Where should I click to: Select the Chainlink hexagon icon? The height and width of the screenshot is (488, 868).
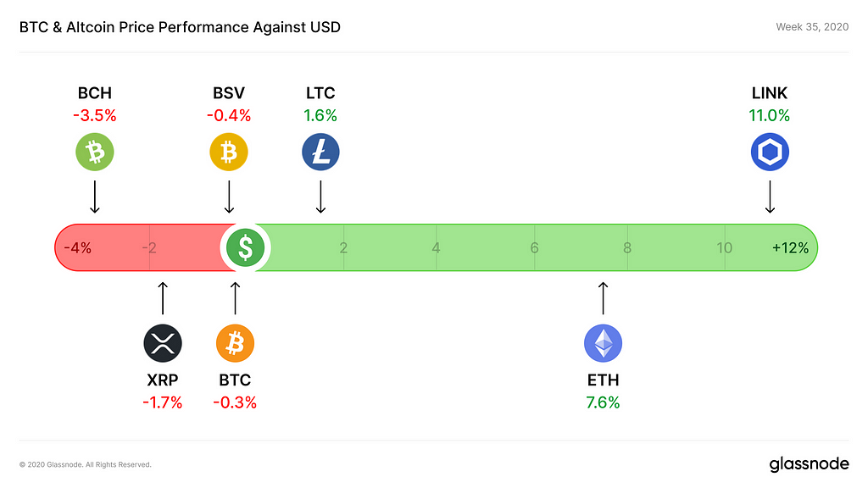770,152
